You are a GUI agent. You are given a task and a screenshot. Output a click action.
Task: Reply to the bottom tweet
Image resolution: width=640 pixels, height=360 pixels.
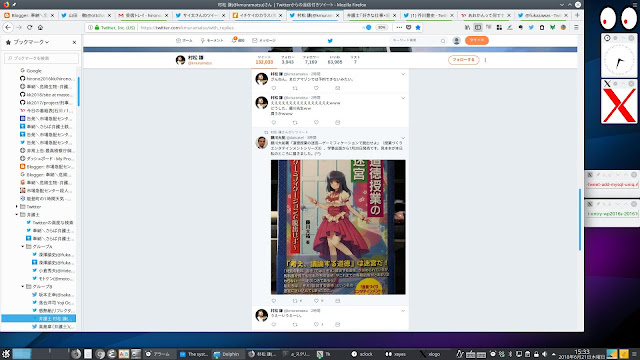[x=273, y=324]
